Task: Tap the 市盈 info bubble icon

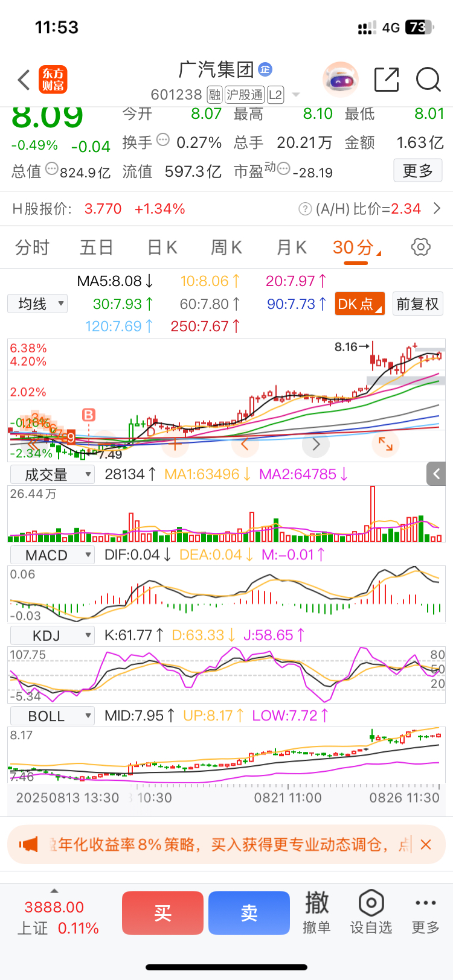Action: [x=283, y=169]
